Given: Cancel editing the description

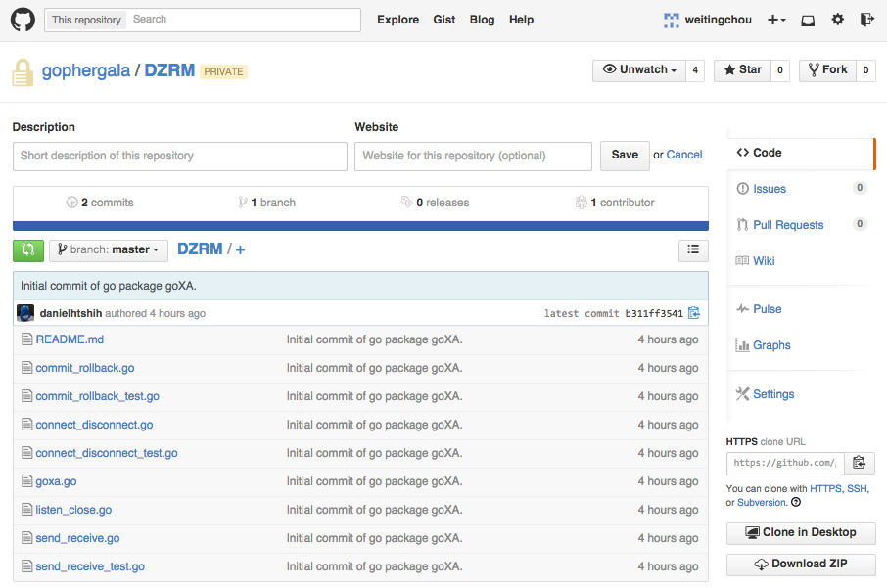Looking at the screenshot, I should click(684, 155).
